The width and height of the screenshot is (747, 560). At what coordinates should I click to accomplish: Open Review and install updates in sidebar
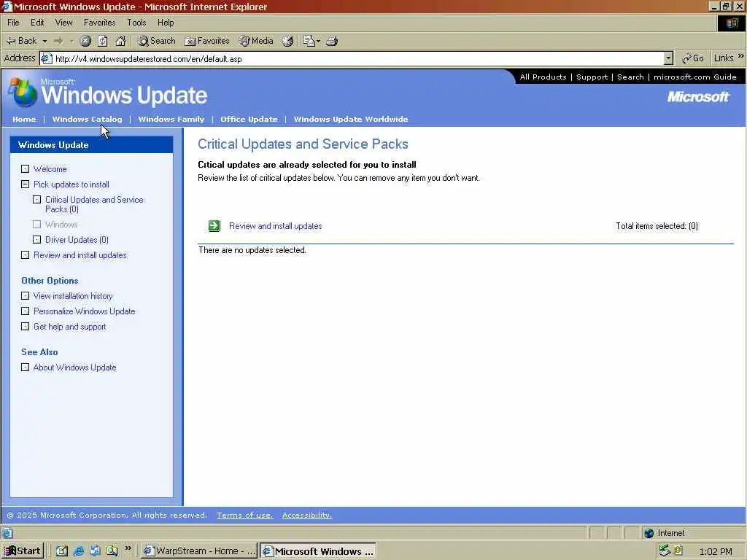click(x=80, y=254)
